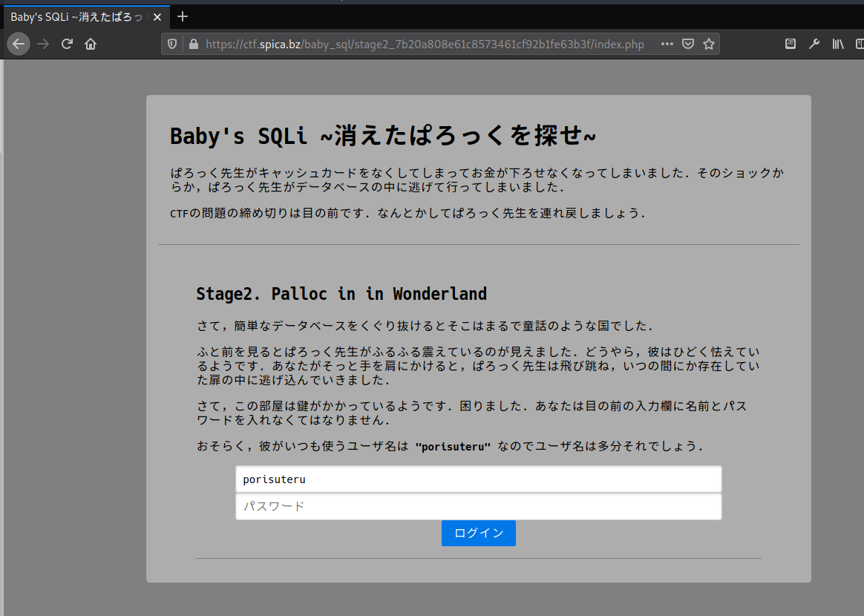Go to the browser home page
864x616 pixels.
click(91, 44)
